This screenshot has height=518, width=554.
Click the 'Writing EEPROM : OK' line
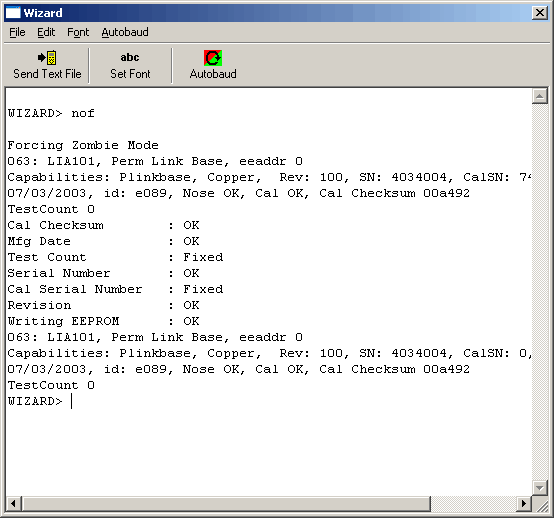click(x=103, y=321)
